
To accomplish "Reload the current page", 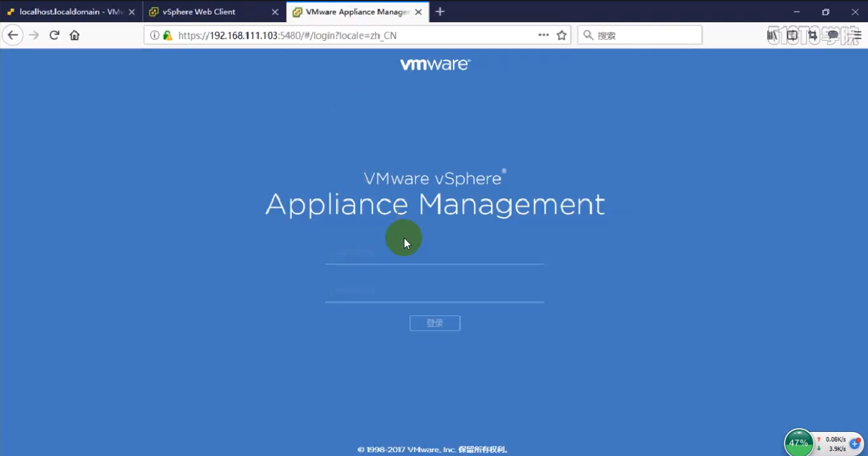I will point(54,35).
